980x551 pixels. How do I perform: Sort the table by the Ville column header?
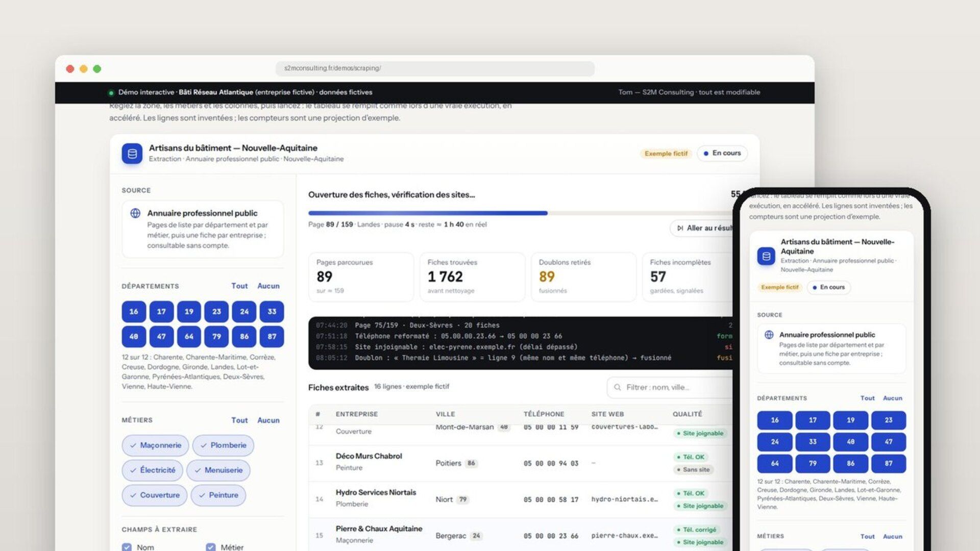[x=445, y=414]
